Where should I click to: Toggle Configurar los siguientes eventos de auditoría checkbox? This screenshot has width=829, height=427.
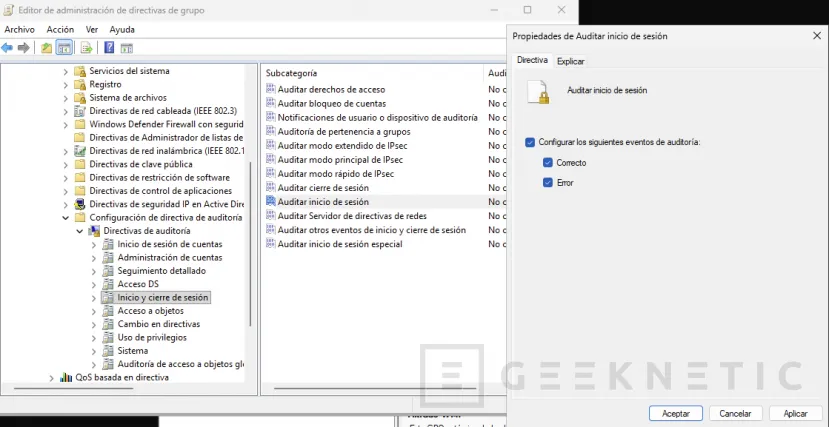530,142
